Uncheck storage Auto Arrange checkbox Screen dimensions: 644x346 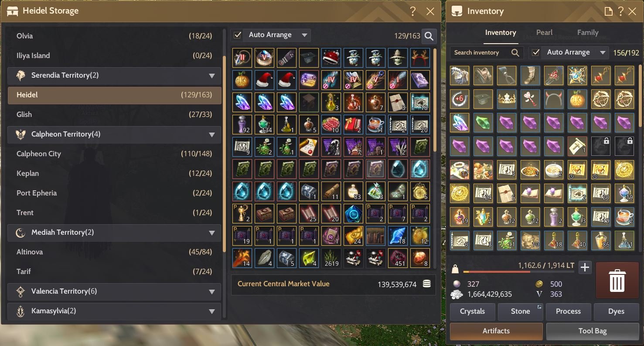[x=238, y=35]
